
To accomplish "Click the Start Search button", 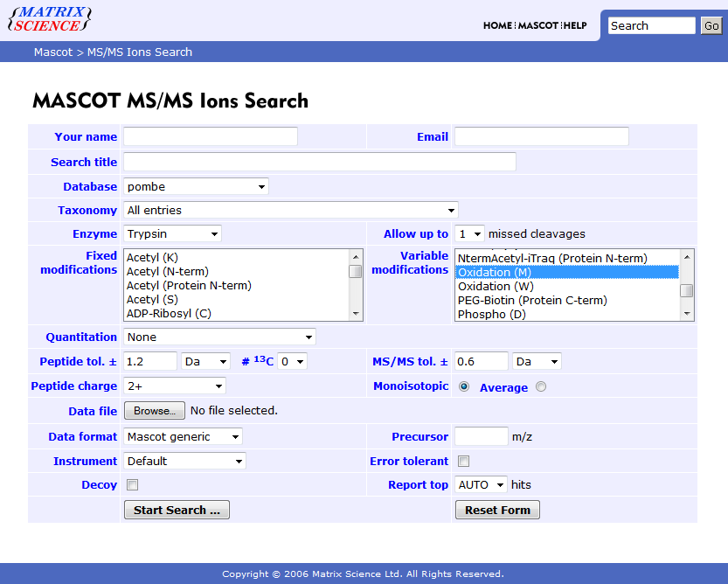I will 177,510.
